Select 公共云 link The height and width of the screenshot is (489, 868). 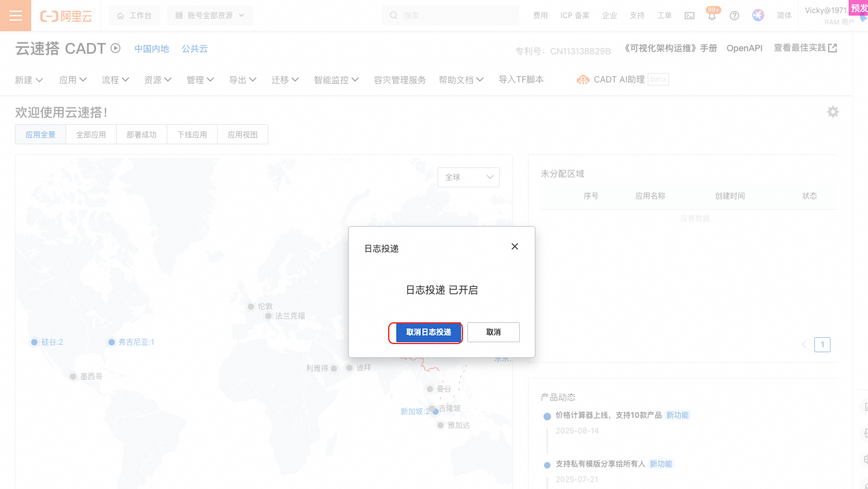click(195, 49)
